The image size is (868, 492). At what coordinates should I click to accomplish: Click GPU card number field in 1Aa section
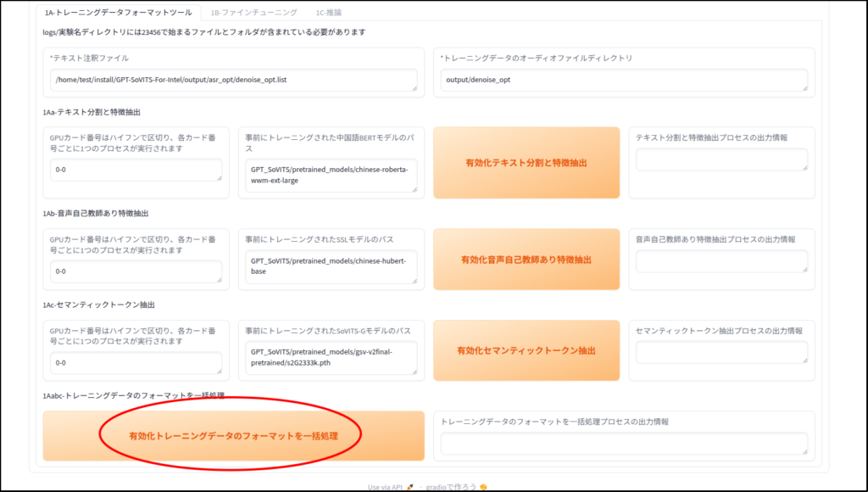click(x=136, y=170)
